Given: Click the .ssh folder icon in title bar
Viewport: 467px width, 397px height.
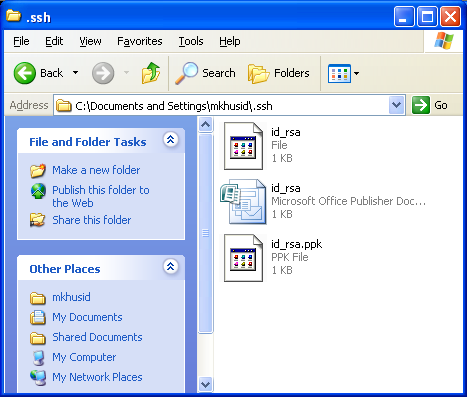Looking at the screenshot, I should [13, 16].
